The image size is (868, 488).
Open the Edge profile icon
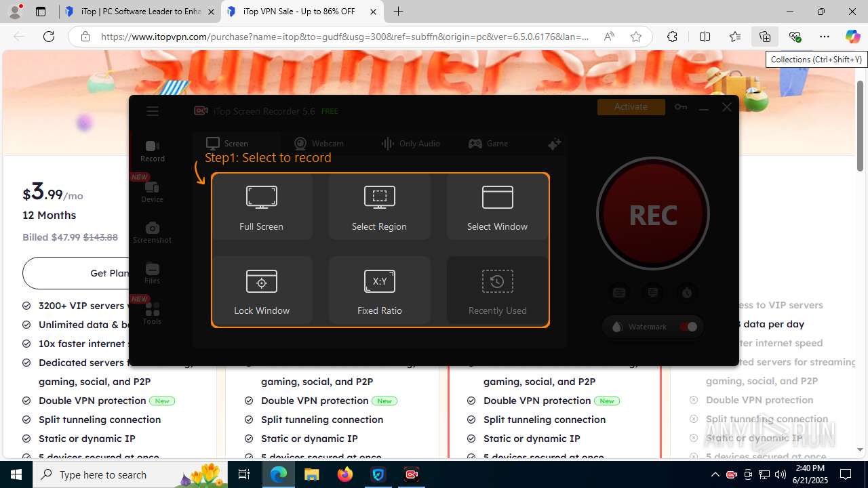(15, 12)
